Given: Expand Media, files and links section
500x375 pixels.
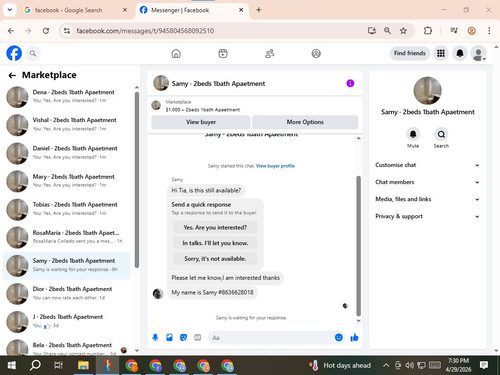Looking at the screenshot, I should click(427, 199).
